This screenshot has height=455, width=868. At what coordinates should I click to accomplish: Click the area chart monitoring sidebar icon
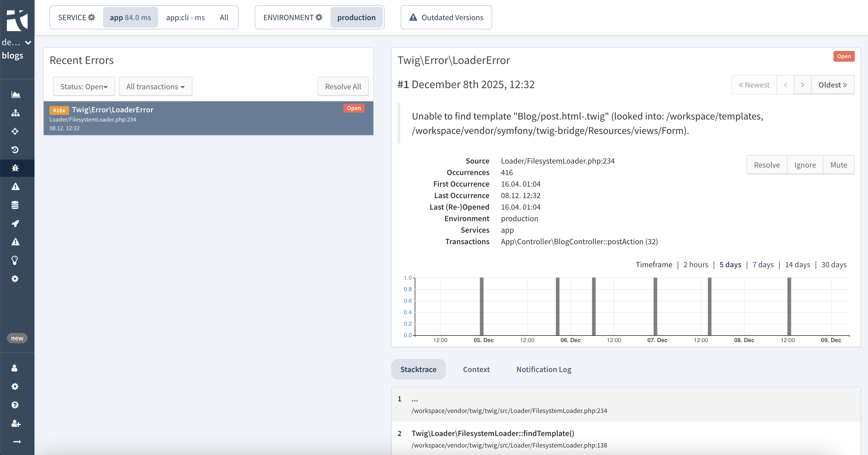pos(16,94)
